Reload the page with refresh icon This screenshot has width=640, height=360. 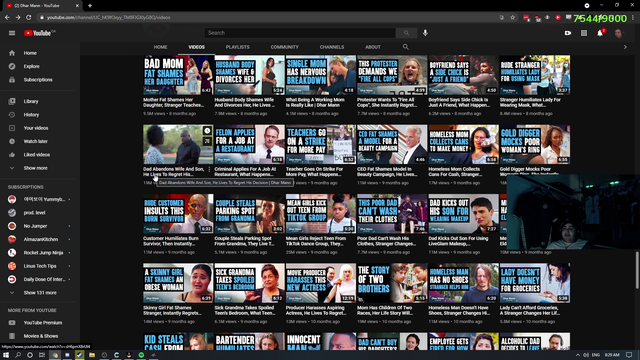point(29,18)
